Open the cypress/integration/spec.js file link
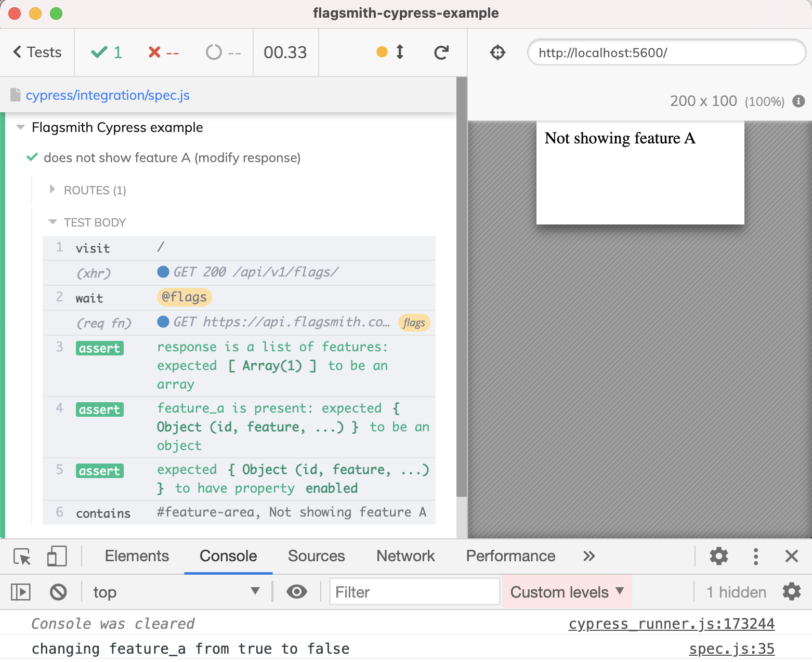Viewport: 812px width, 662px height. pyautogui.click(x=108, y=95)
